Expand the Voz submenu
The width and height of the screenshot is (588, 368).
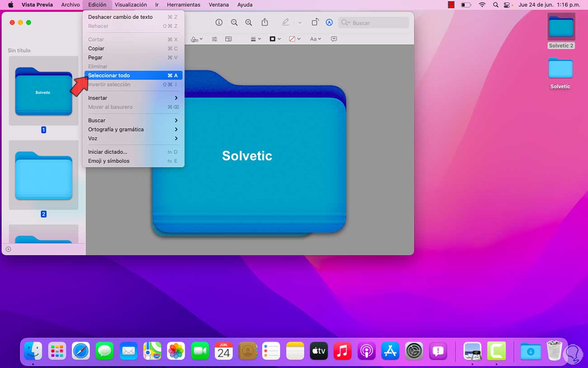[x=133, y=139]
